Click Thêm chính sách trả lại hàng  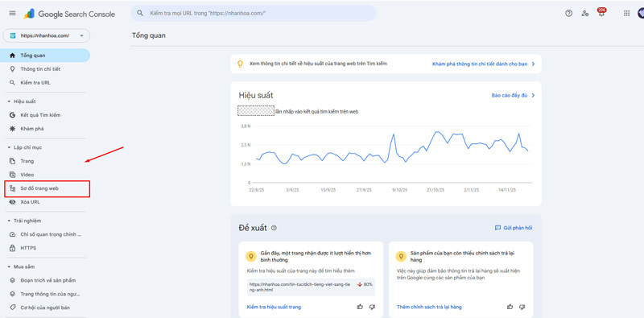point(429,307)
